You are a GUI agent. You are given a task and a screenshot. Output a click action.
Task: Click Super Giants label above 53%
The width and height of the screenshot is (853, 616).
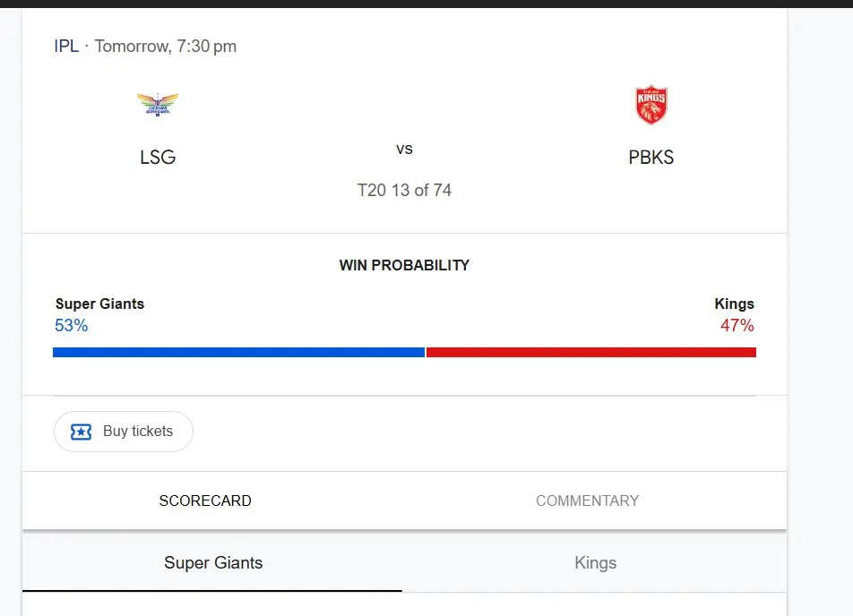(99, 304)
